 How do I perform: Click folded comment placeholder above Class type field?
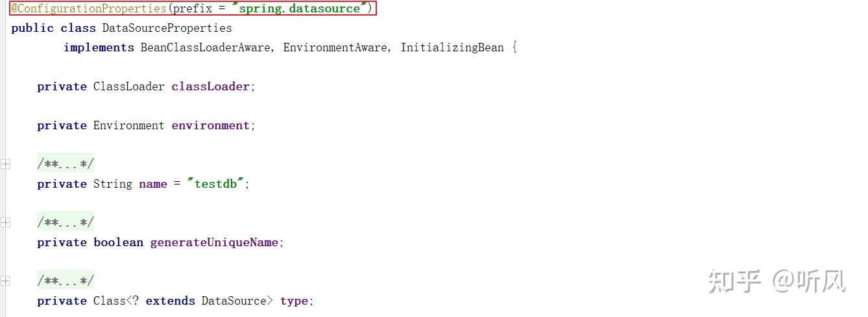tap(66, 281)
